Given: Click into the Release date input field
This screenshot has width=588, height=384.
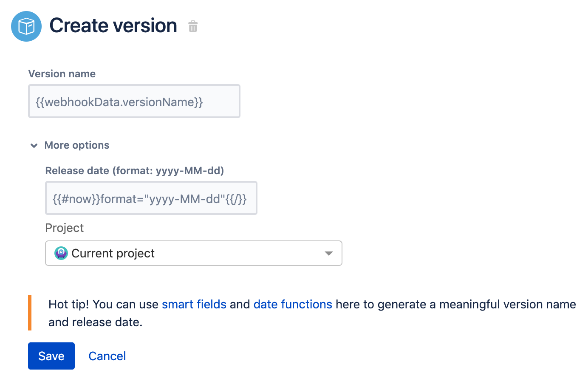Looking at the screenshot, I should pos(151,198).
